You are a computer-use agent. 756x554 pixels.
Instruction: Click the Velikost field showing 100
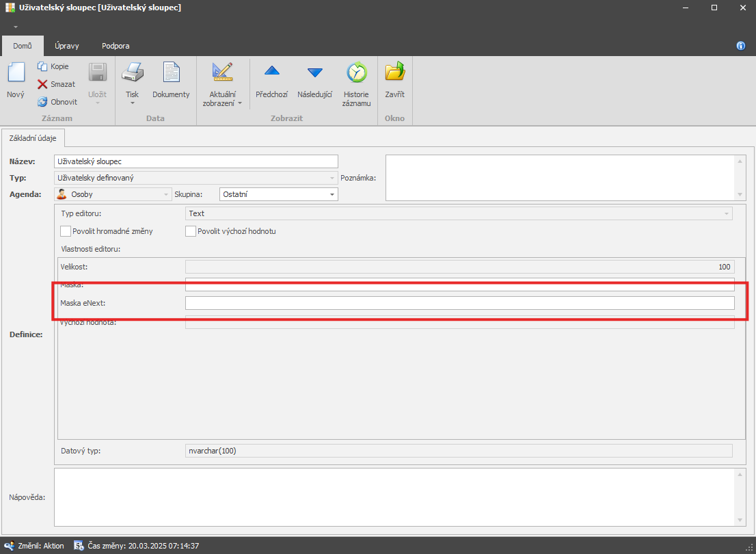point(460,266)
